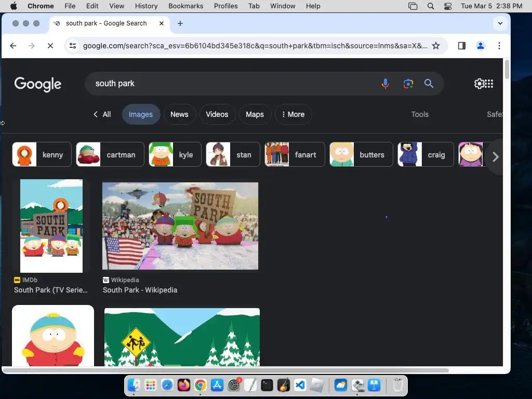Switch to the All results tab

point(102,114)
